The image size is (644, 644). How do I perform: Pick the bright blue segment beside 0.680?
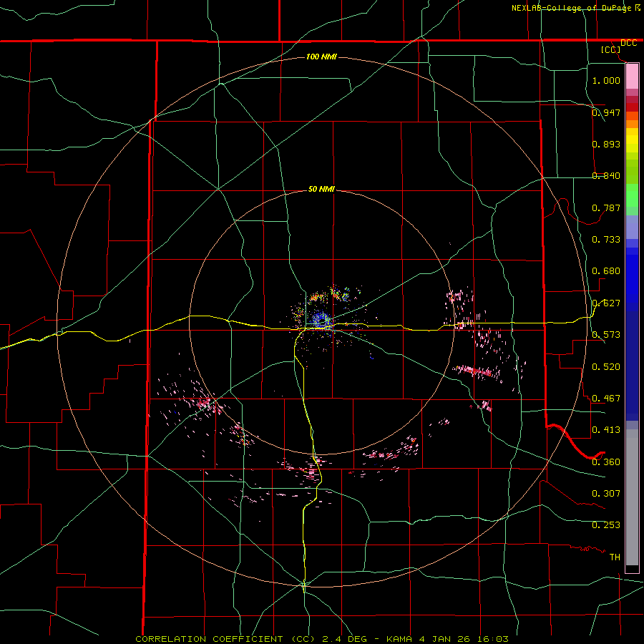(x=632, y=279)
